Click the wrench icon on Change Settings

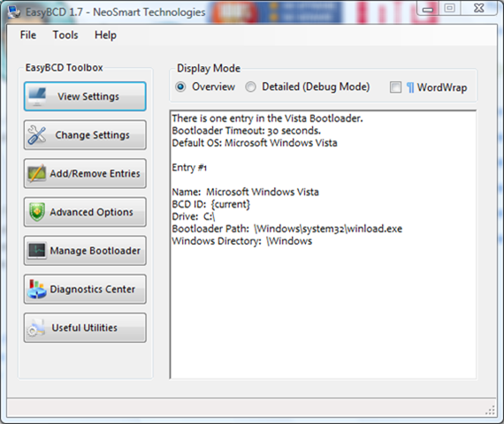point(36,135)
